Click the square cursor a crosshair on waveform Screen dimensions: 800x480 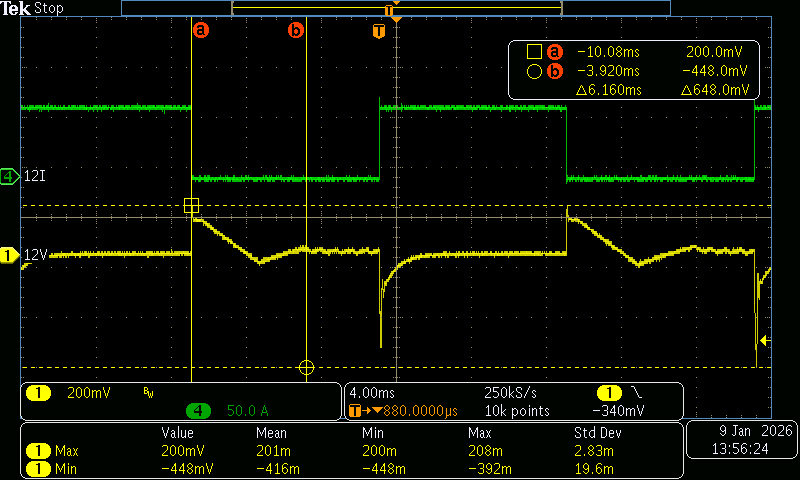coord(191,206)
